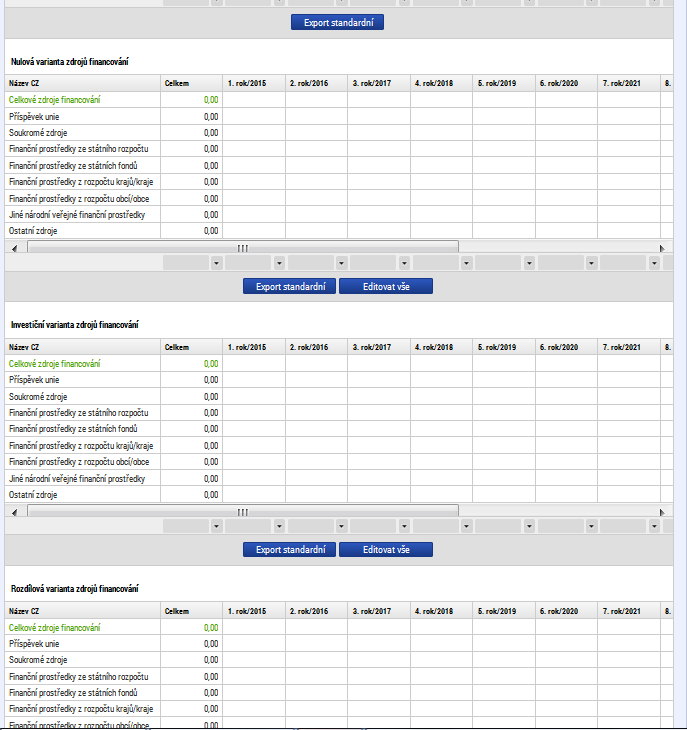Open 3. rok/2017 filter dropdown under Investiční varianta table

click(404, 527)
